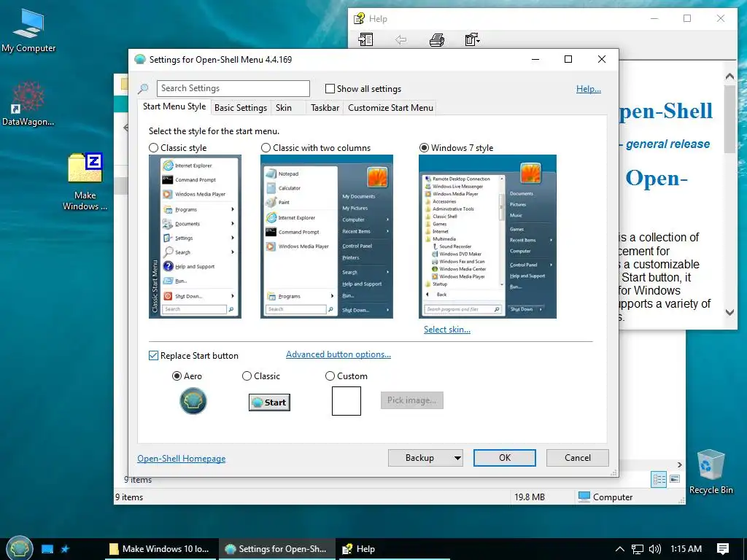This screenshot has width=747, height=560.
Task: Click the Classic Start button image
Action: pyautogui.click(x=270, y=402)
